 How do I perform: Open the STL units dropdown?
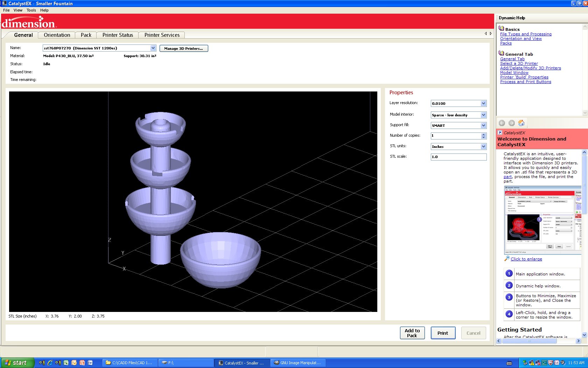point(483,146)
